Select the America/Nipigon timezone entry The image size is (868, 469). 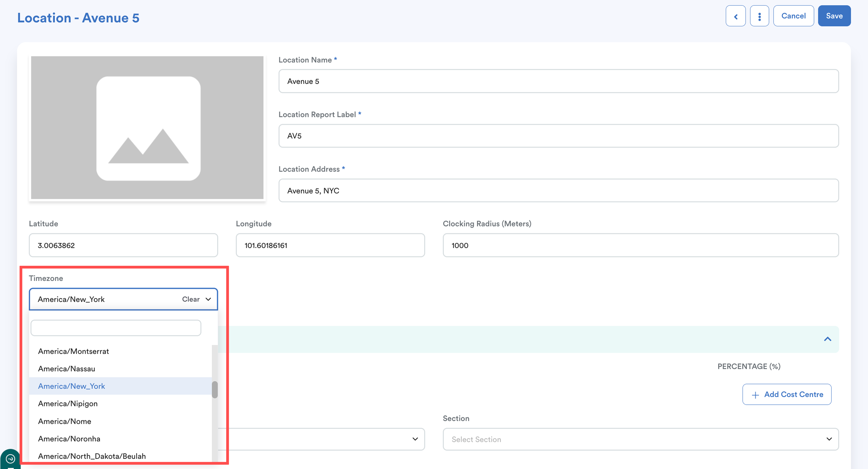(x=68, y=404)
